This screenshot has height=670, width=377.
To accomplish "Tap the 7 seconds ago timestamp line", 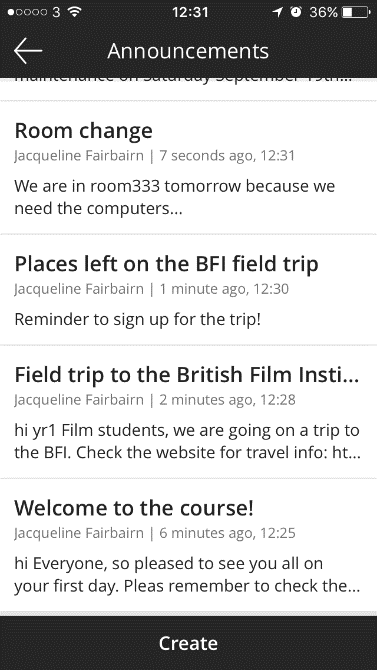I will point(154,156).
